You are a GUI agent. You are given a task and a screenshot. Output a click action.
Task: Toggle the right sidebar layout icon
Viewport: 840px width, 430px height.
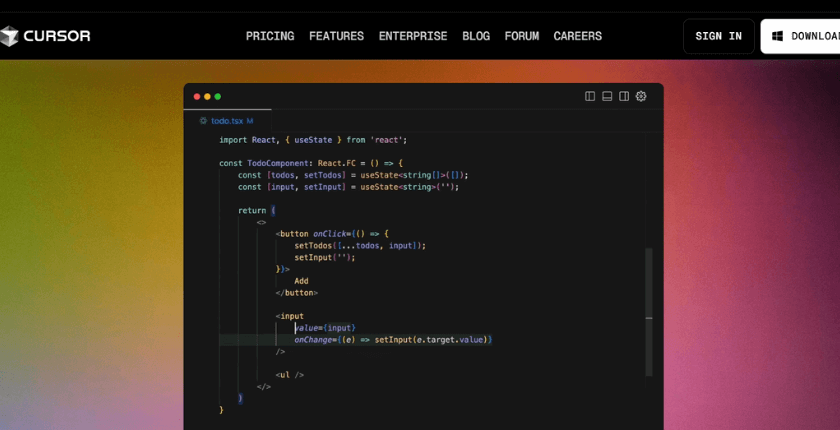624,96
